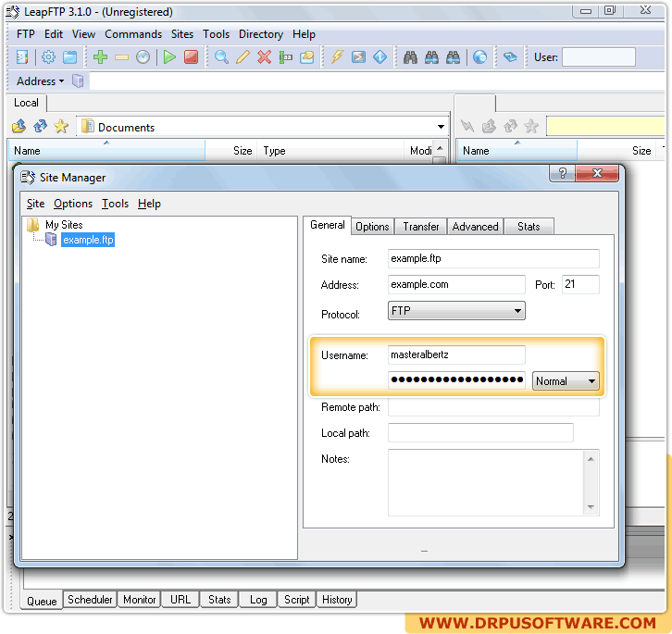Screen dimensions: 672x634
Task: Click the clock schedule icon in toolbar
Action: pos(143,57)
